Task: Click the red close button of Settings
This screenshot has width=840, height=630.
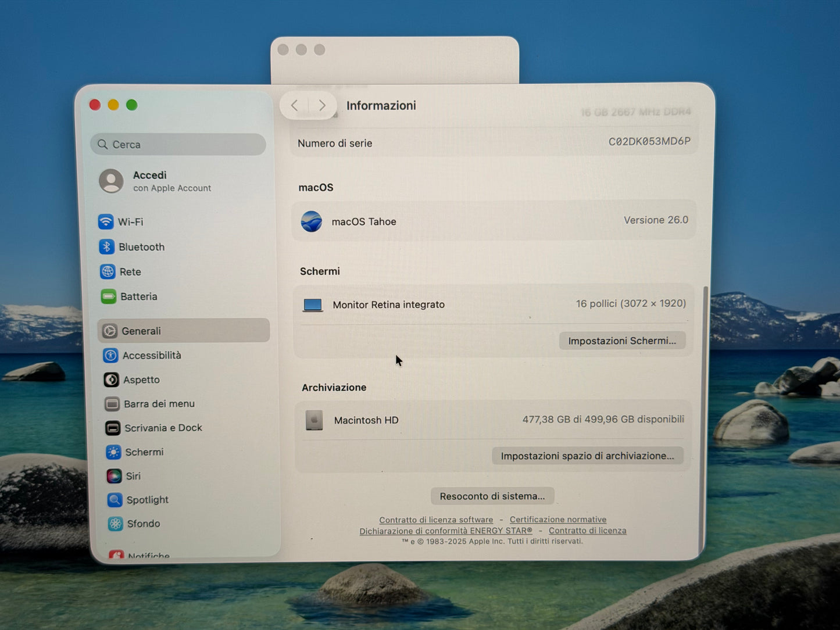Action: pyautogui.click(x=95, y=105)
